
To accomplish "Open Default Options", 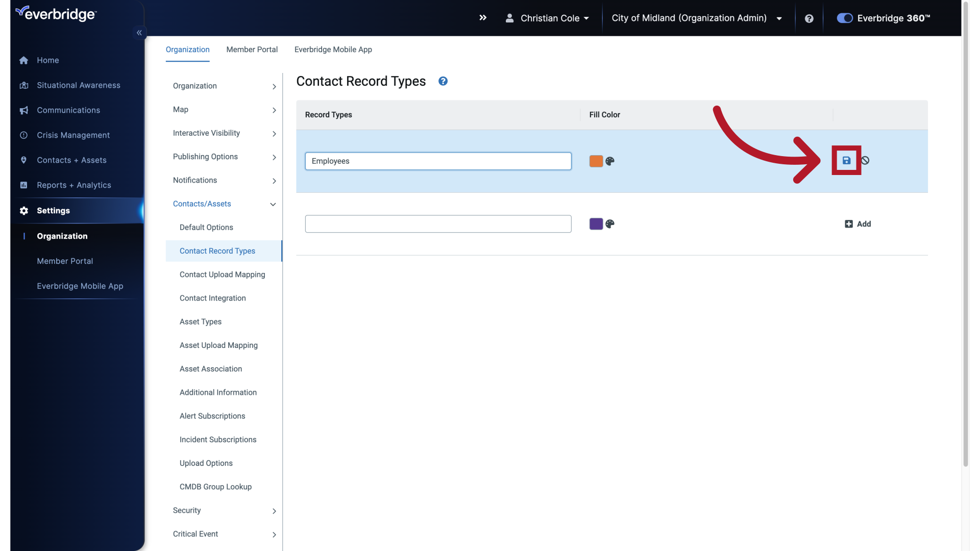I will pyautogui.click(x=206, y=228).
